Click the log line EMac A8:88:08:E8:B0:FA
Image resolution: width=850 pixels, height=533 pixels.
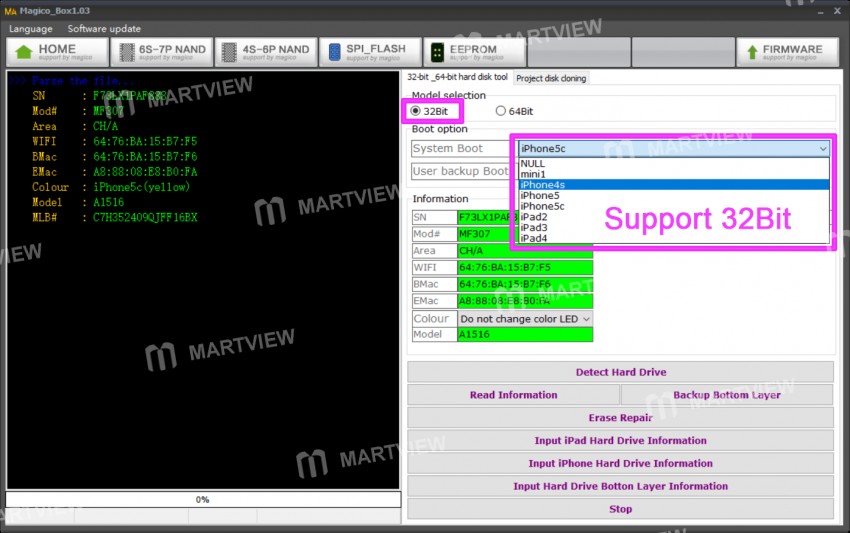pyautogui.click(x=114, y=172)
